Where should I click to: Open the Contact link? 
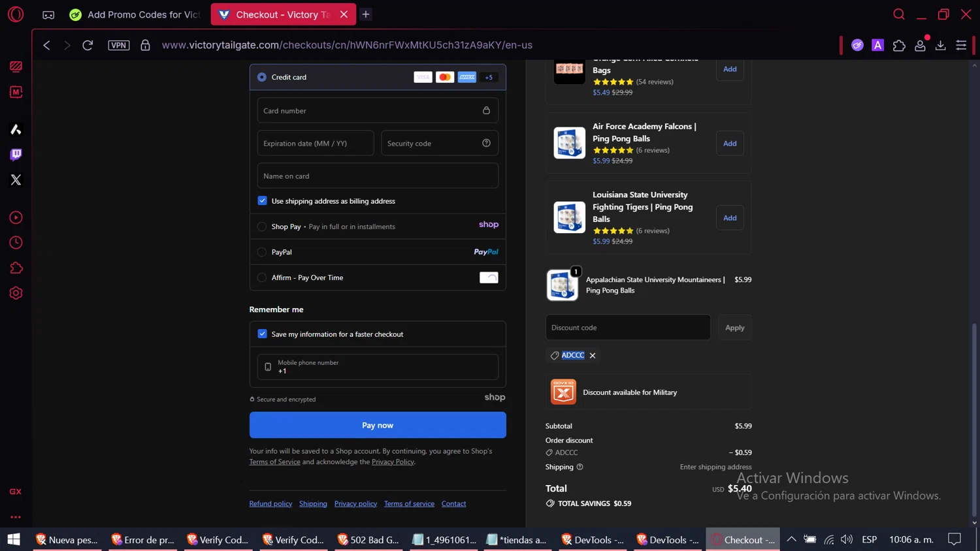(x=453, y=503)
